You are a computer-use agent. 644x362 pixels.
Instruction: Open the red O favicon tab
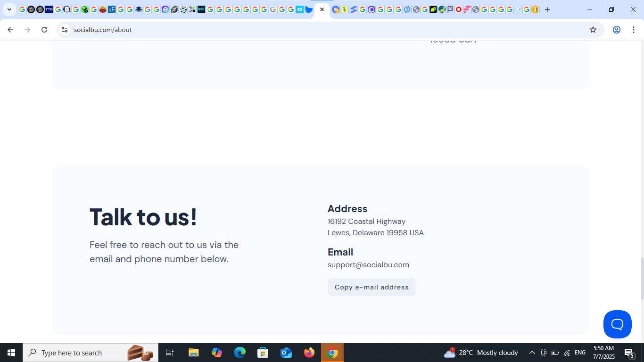tap(458, 9)
